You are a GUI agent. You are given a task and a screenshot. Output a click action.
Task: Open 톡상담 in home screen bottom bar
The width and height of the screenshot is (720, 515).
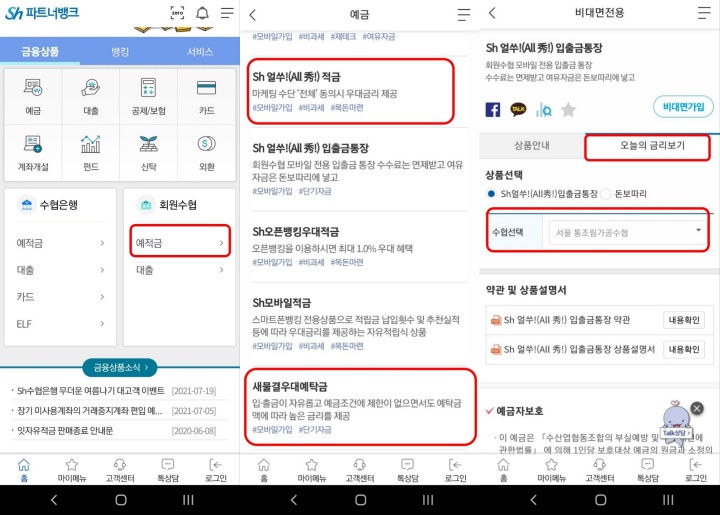coord(168,470)
